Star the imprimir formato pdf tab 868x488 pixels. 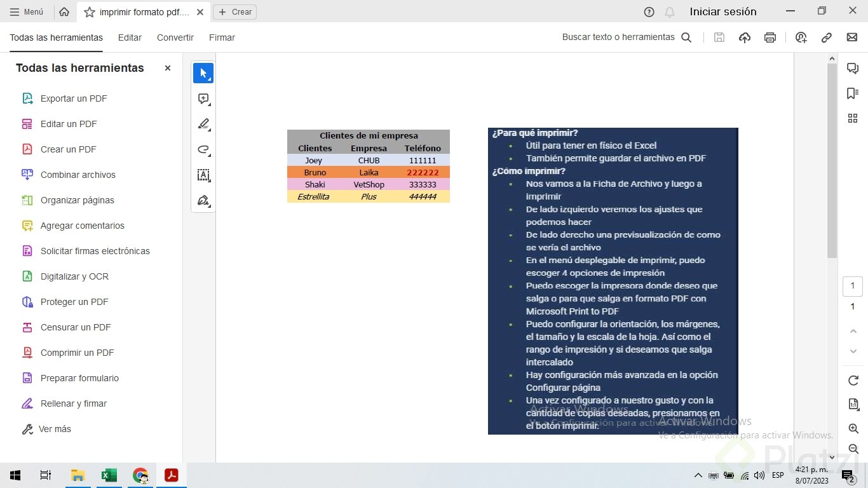[90, 12]
